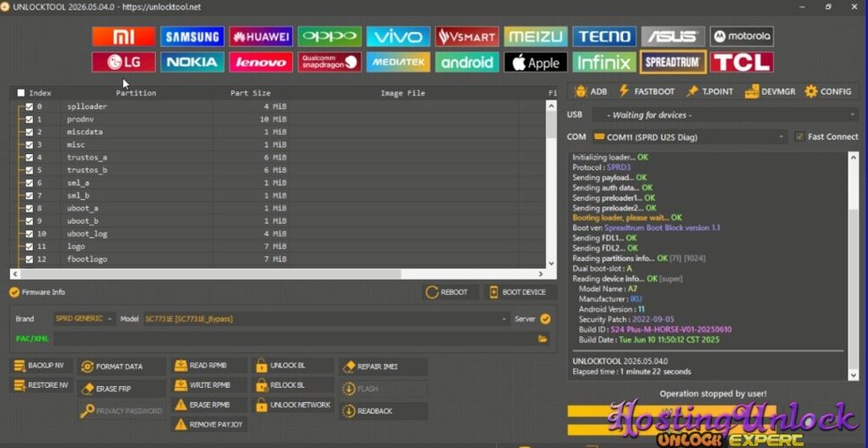Click the BOOT DEVICE button
Viewport: 868px width, 448px height.
coord(518,292)
